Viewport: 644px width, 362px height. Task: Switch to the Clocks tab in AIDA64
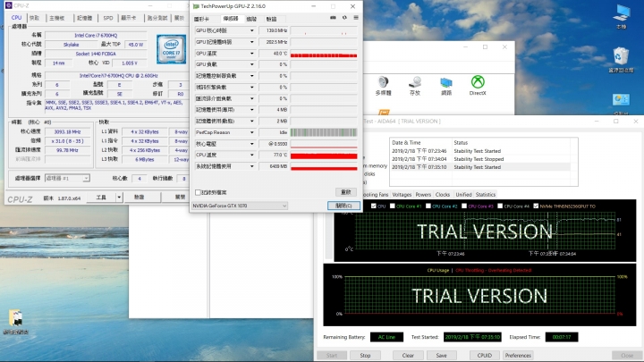click(x=443, y=195)
